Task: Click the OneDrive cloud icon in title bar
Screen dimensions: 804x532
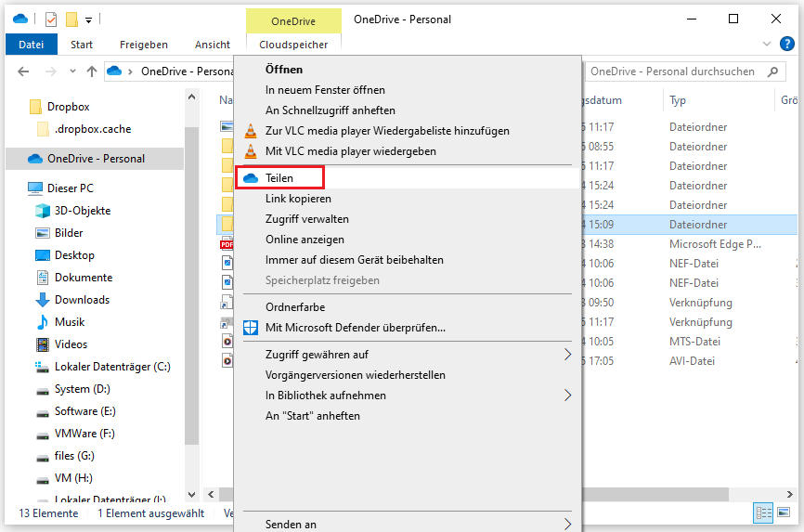Action: 20,19
